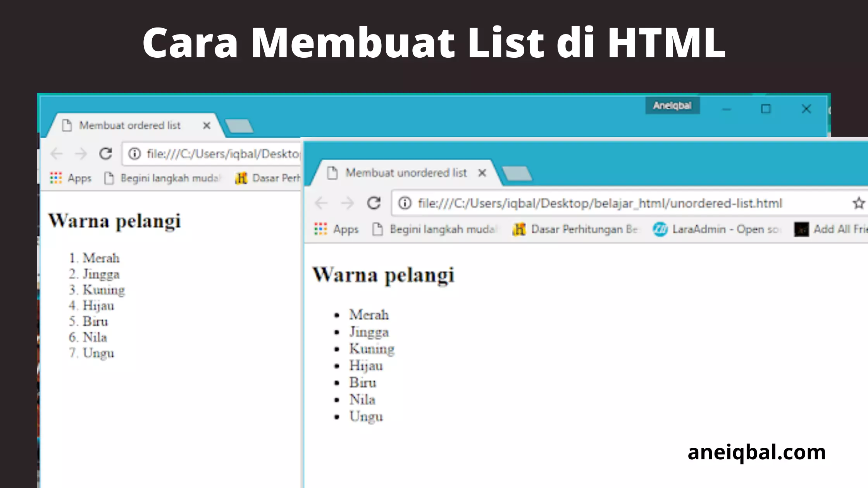Click Warna pelangi heading in unordered list page
The height and width of the screenshot is (488, 868).
(x=383, y=275)
